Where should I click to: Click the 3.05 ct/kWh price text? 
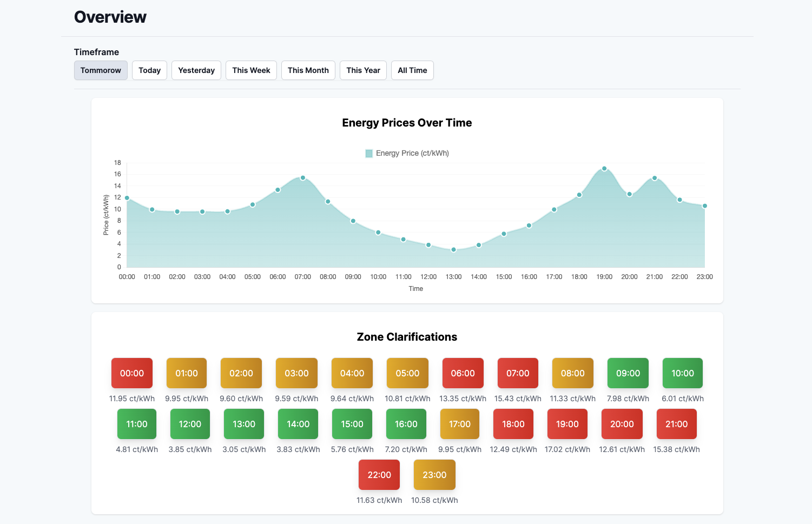tap(244, 449)
